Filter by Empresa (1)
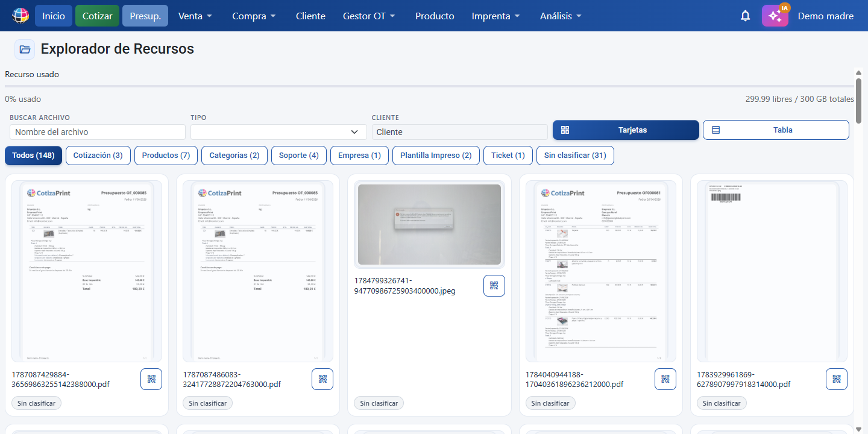This screenshot has width=868, height=434. pyautogui.click(x=359, y=156)
